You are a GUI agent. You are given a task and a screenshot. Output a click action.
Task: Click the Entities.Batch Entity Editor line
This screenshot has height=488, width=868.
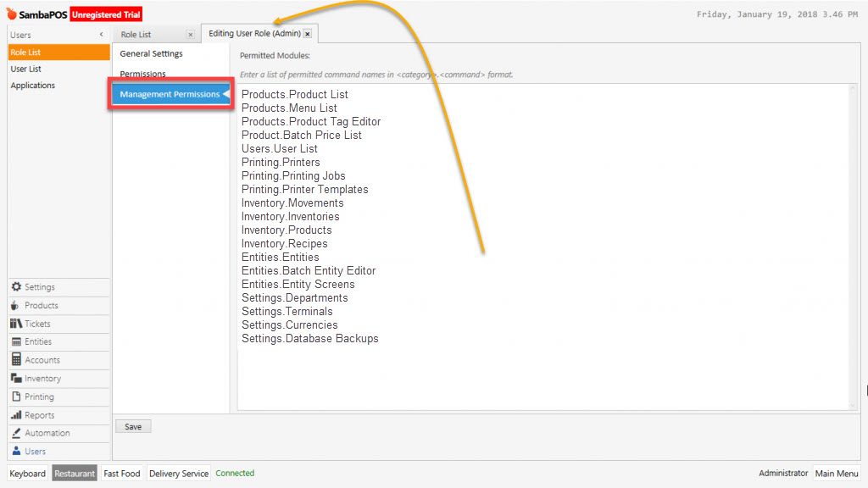click(309, 270)
